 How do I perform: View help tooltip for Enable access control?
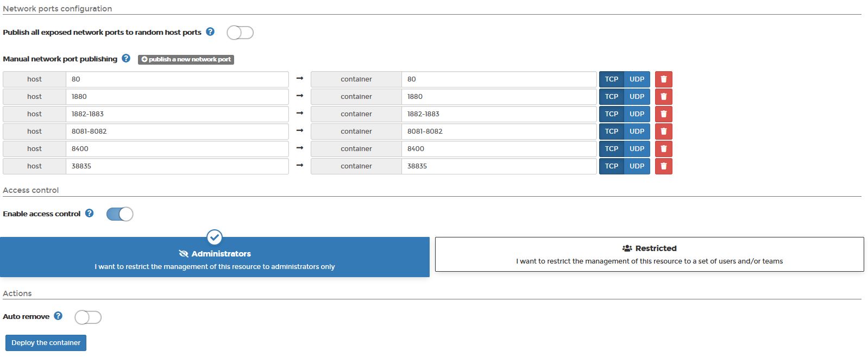[90, 214]
